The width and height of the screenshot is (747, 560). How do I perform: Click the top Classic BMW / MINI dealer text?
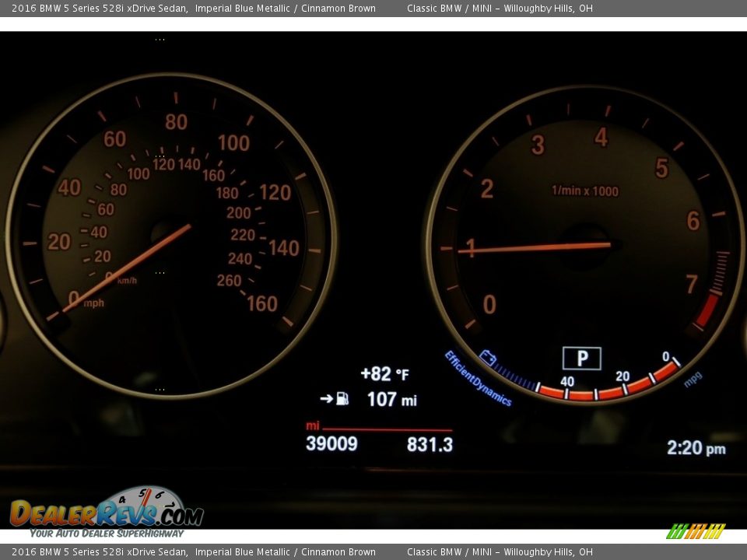pyautogui.click(x=500, y=9)
